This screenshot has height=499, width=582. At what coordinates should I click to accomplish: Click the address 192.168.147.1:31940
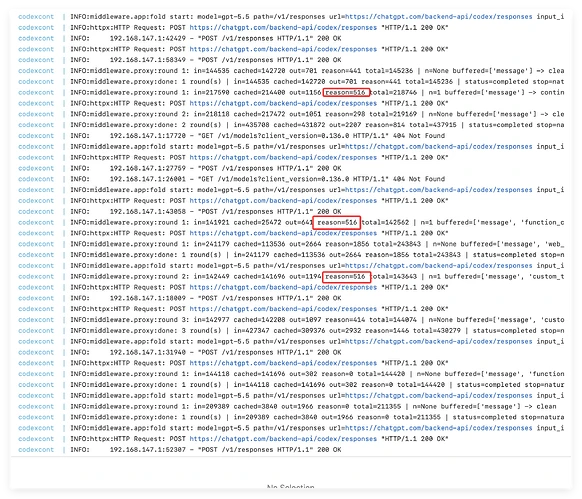[x=148, y=352]
